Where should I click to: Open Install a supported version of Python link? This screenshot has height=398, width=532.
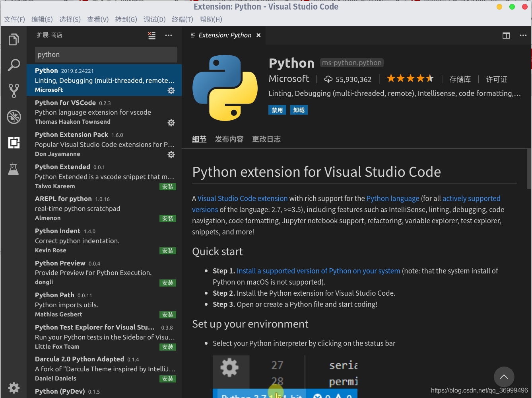tap(318, 271)
